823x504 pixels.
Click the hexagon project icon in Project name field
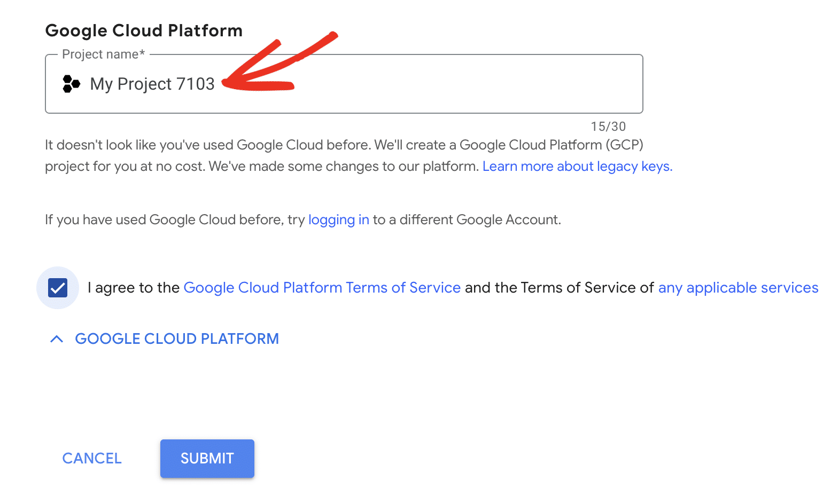(71, 84)
